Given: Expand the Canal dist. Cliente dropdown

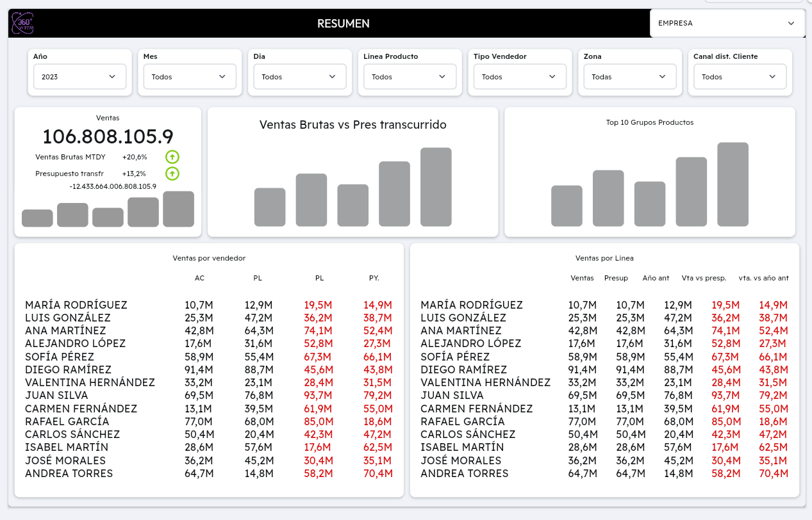Looking at the screenshot, I should pyautogui.click(x=740, y=77).
